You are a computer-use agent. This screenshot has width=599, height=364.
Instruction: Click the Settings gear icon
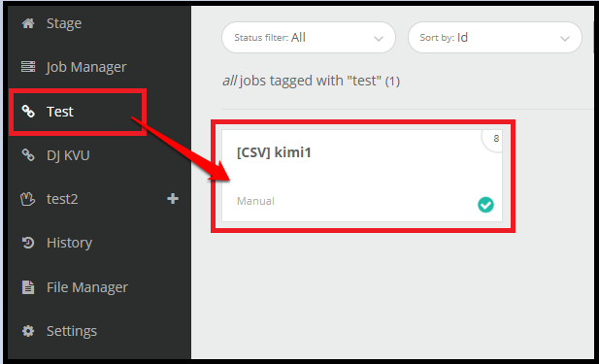[x=28, y=331]
